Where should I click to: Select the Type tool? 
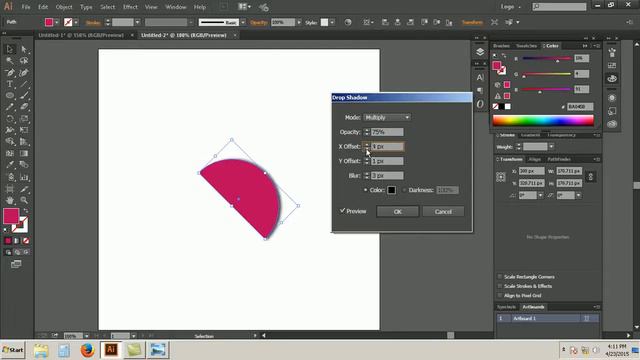click(x=10, y=84)
